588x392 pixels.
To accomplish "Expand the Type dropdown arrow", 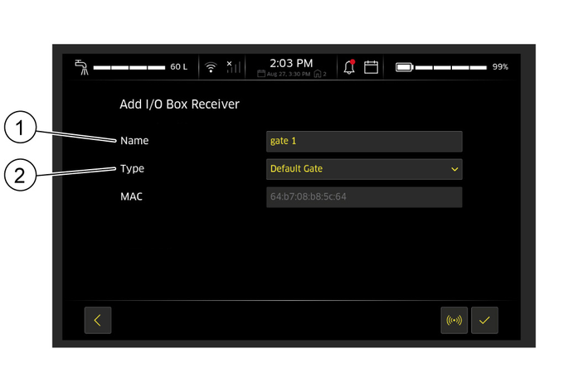I will (454, 169).
